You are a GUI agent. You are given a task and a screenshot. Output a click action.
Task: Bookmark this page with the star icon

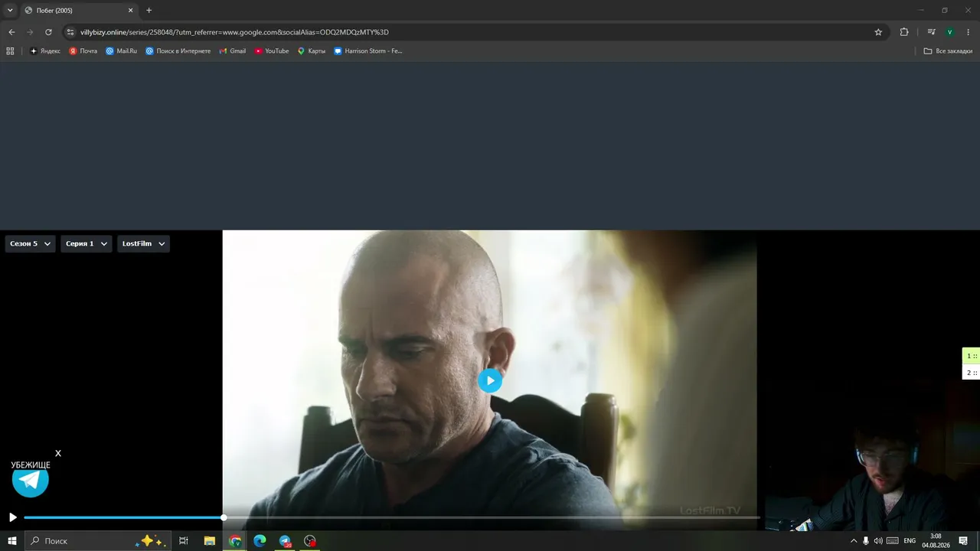878,32
